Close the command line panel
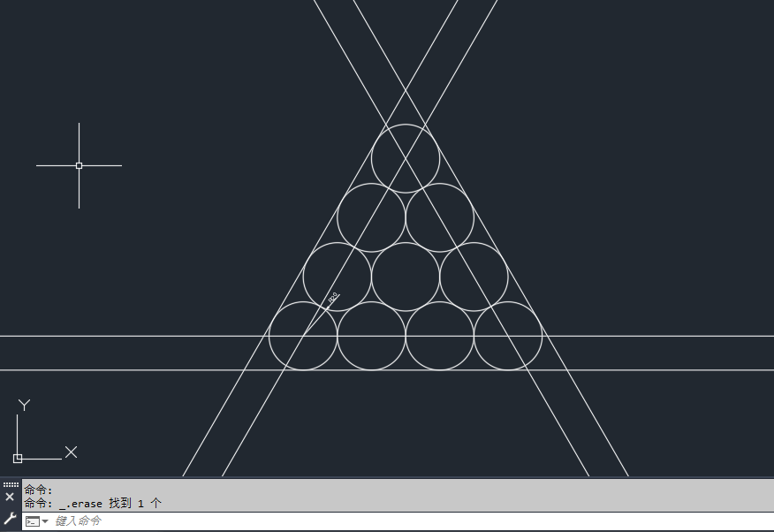Image resolution: width=774 pixels, height=532 pixels. [10, 497]
